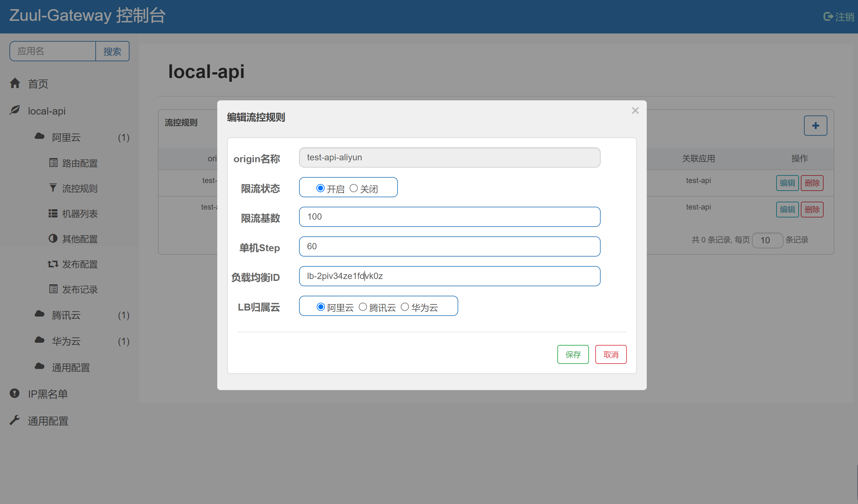858x504 pixels.
Task: Click the origin名称 field
Action: click(449, 157)
